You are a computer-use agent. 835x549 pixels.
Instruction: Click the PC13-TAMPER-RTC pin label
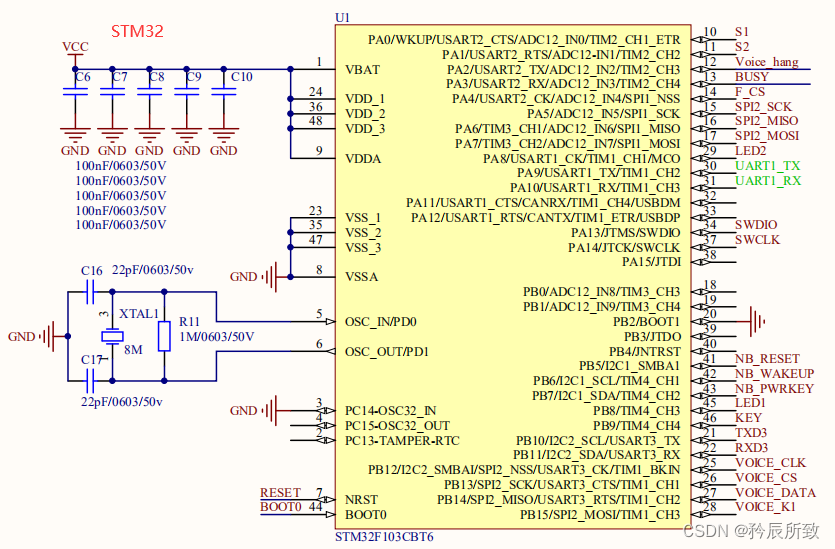(x=402, y=440)
